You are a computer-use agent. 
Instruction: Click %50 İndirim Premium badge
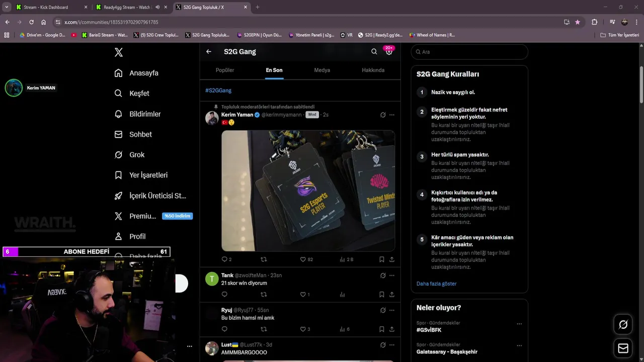[177, 216]
